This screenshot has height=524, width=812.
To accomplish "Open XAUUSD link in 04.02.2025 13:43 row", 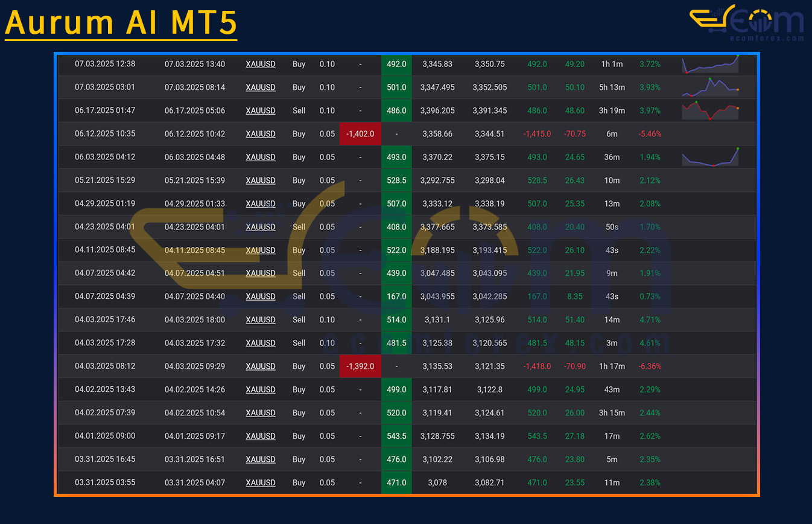I will pyautogui.click(x=261, y=389).
